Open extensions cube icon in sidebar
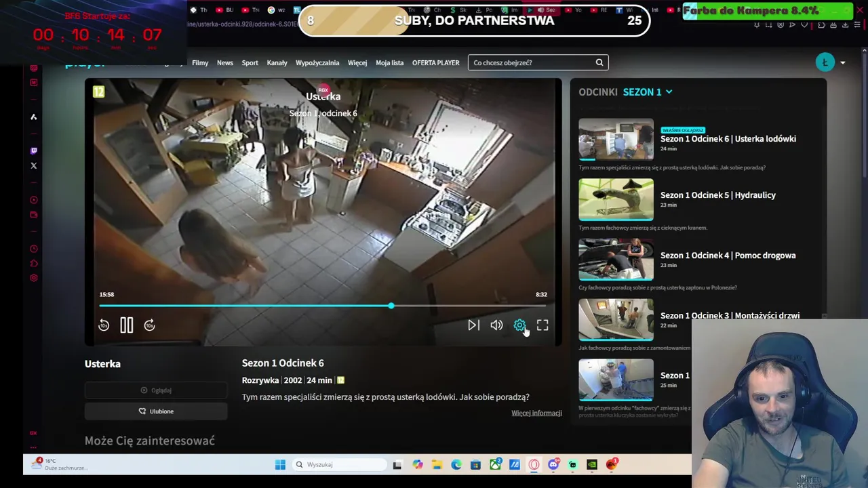 pos(34,264)
